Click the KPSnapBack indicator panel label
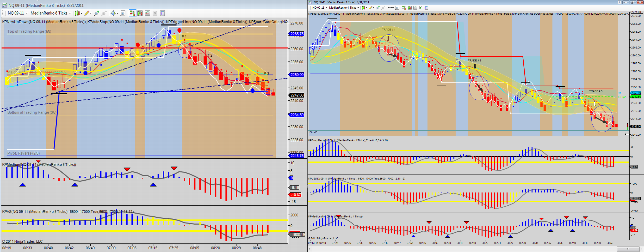The height and width of the screenshot is (252, 644). click(348, 140)
